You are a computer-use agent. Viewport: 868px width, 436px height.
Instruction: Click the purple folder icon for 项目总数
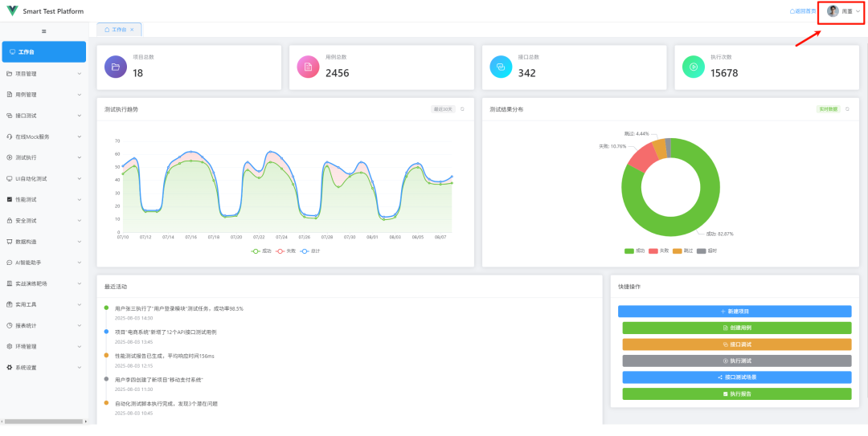pyautogui.click(x=116, y=67)
